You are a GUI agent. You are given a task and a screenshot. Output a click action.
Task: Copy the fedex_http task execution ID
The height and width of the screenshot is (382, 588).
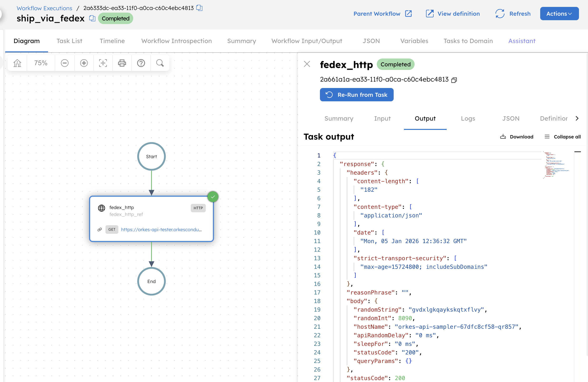[x=454, y=80]
